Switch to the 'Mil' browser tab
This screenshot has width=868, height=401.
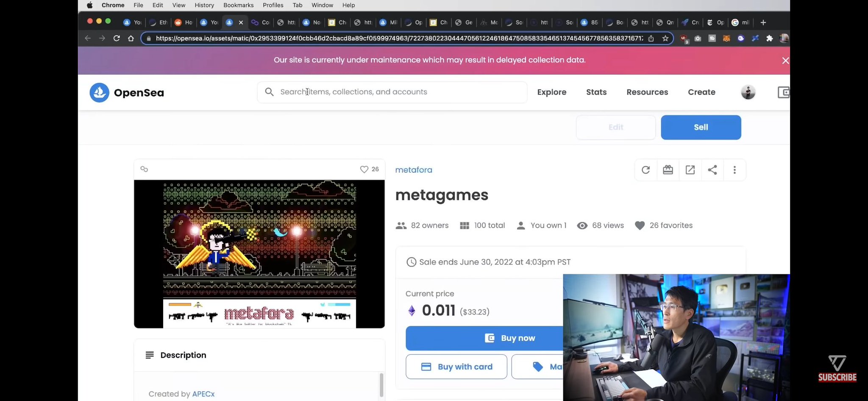tap(389, 22)
